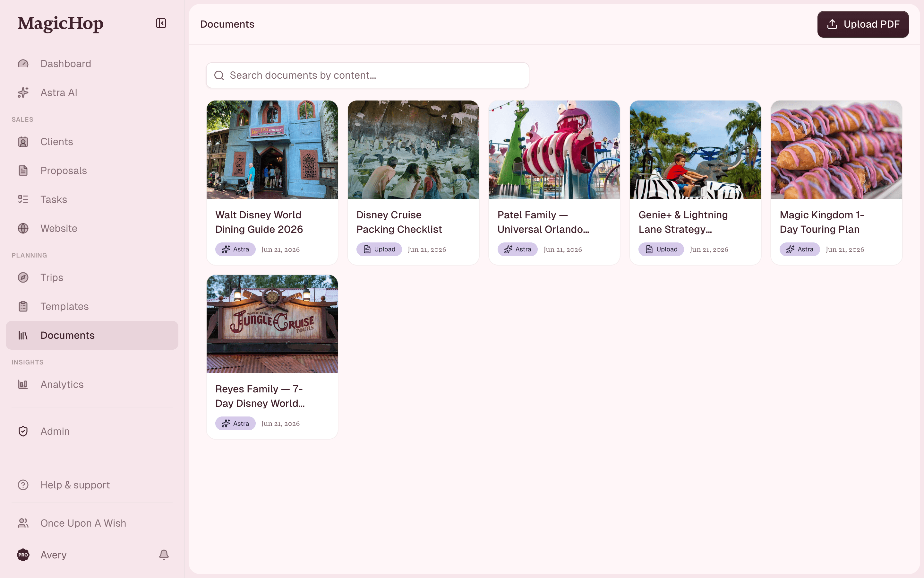Open Analytics page
924x578 pixels.
92,384
